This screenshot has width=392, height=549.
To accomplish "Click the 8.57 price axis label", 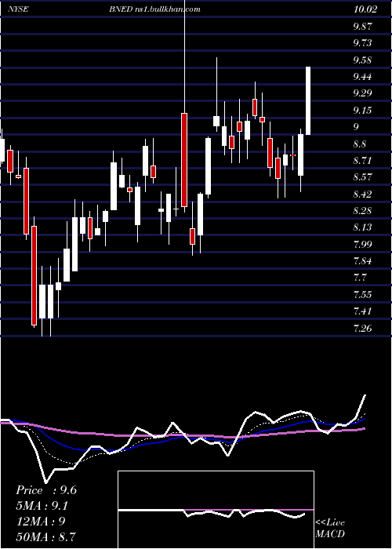I will tap(362, 177).
